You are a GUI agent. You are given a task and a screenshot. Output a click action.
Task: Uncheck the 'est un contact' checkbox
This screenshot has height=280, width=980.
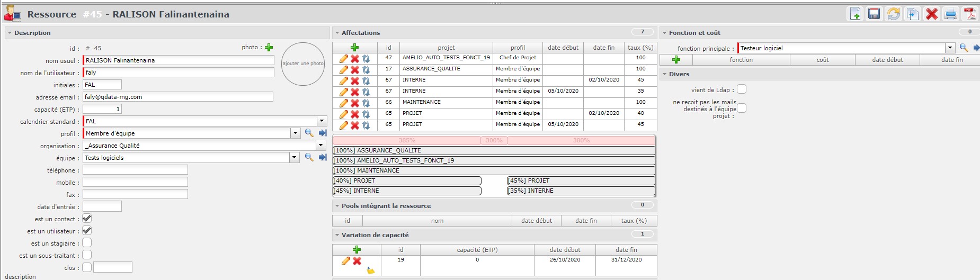pyautogui.click(x=87, y=219)
